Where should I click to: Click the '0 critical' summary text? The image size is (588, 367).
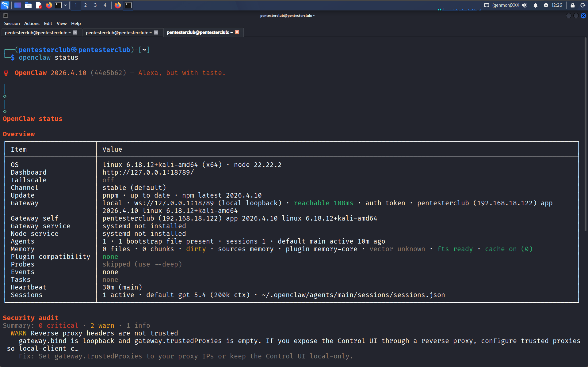point(59,326)
